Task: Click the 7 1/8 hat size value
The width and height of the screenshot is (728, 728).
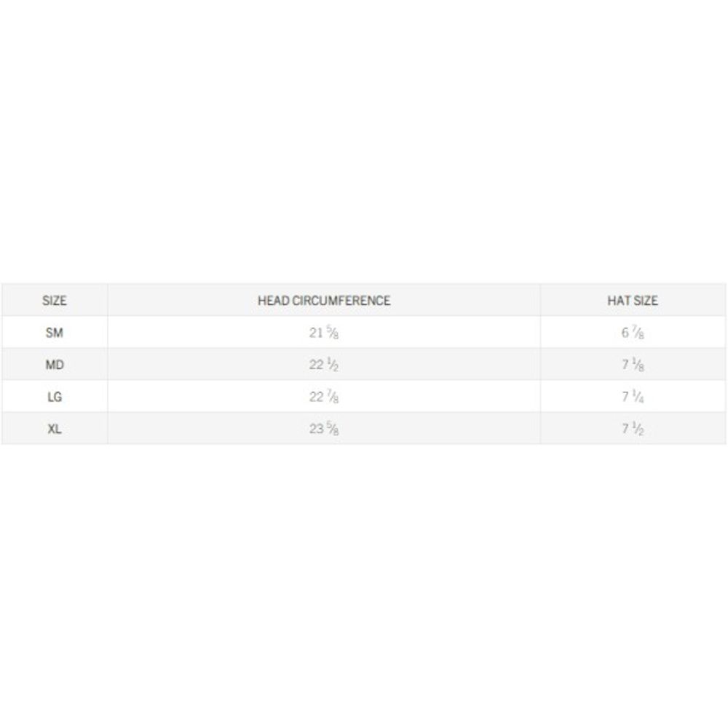Action: point(633,365)
